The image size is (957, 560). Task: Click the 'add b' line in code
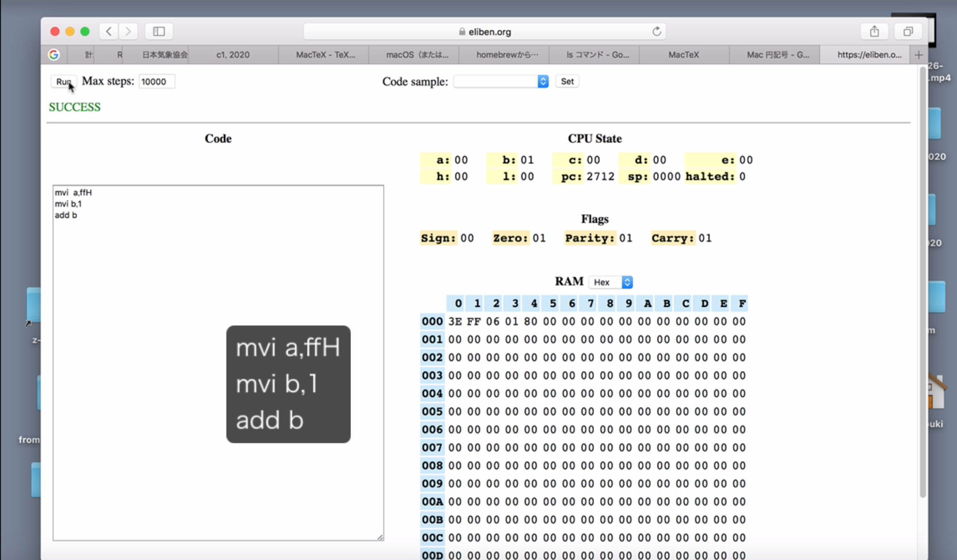(x=66, y=215)
